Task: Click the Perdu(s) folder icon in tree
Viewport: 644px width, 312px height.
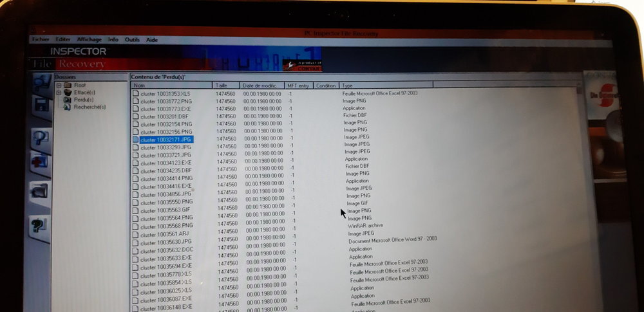Action: pyautogui.click(x=68, y=100)
